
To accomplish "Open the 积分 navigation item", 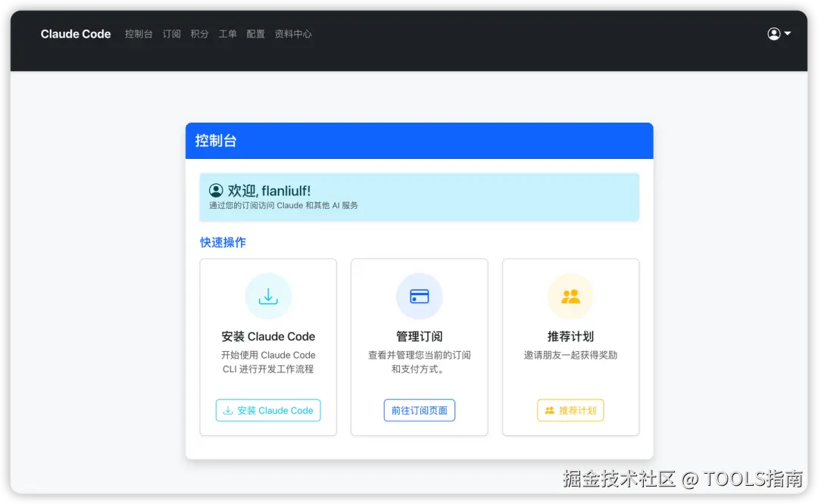I will (x=200, y=34).
